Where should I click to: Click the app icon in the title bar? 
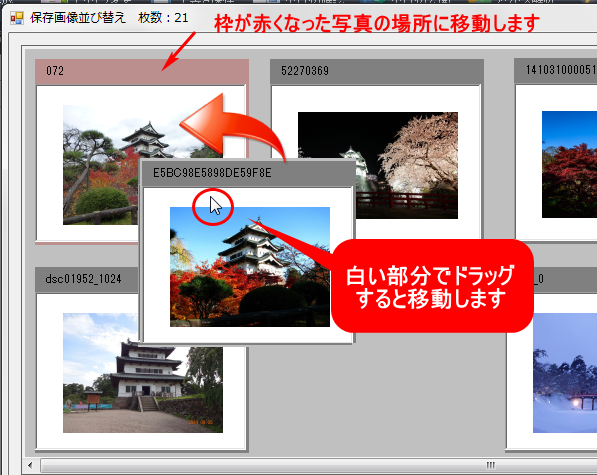pyautogui.click(x=16, y=18)
